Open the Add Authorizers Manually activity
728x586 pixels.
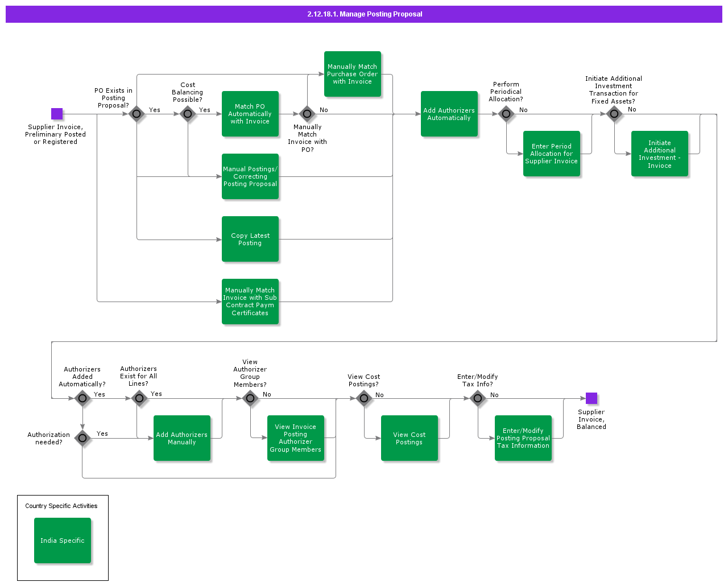pyautogui.click(x=182, y=438)
